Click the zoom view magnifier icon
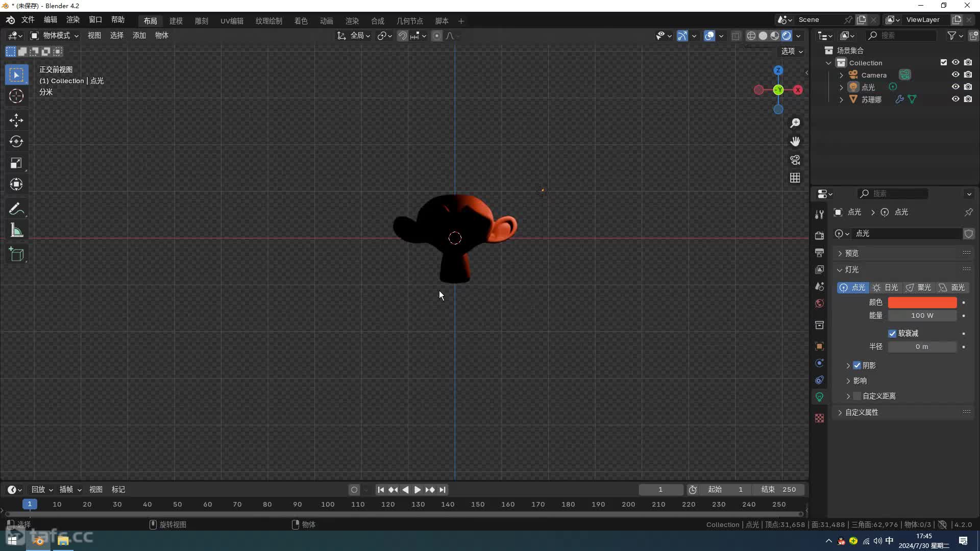 tap(795, 123)
